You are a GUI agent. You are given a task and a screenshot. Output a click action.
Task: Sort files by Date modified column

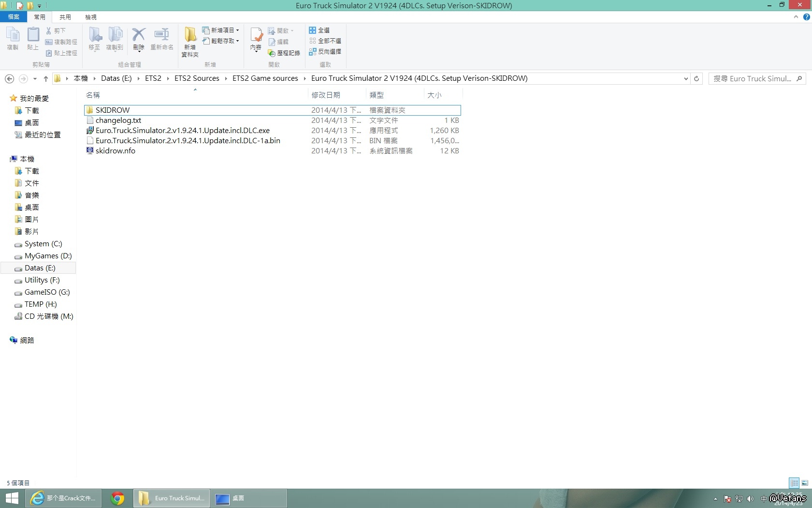coord(337,95)
